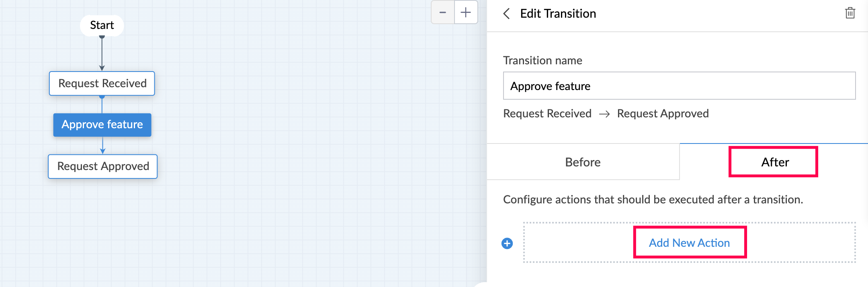Screen dimensions: 868x287
Task: Select the Request Approved state box
Action: coord(103,166)
